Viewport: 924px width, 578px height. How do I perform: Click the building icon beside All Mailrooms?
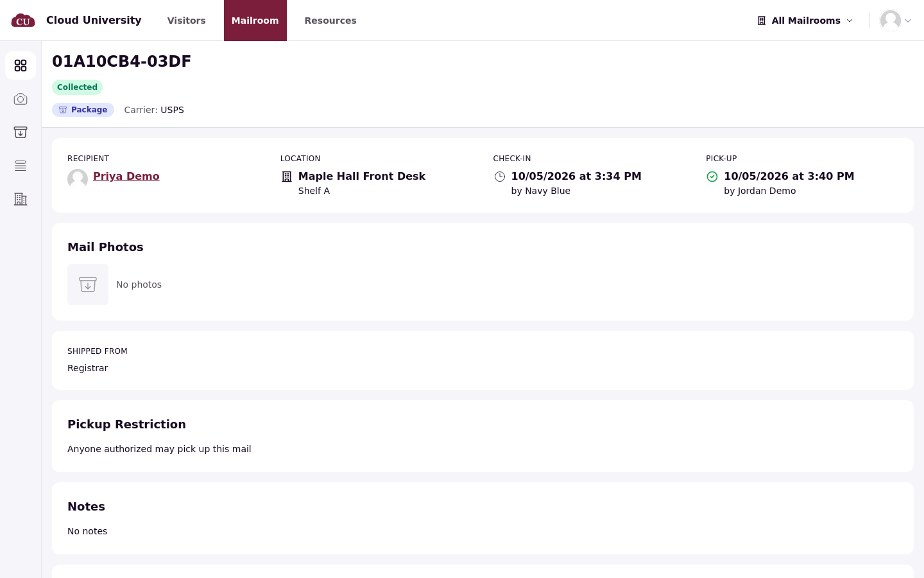[x=762, y=21]
